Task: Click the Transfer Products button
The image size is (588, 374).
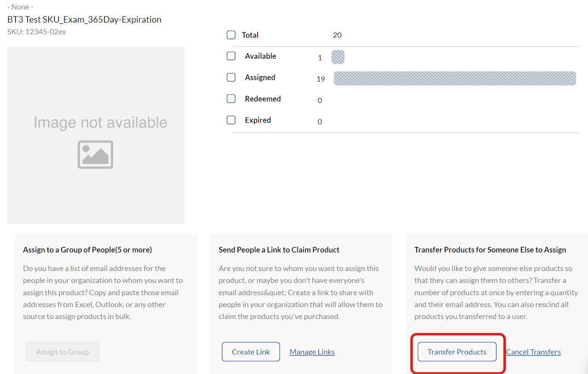Action: (x=457, y=352)
